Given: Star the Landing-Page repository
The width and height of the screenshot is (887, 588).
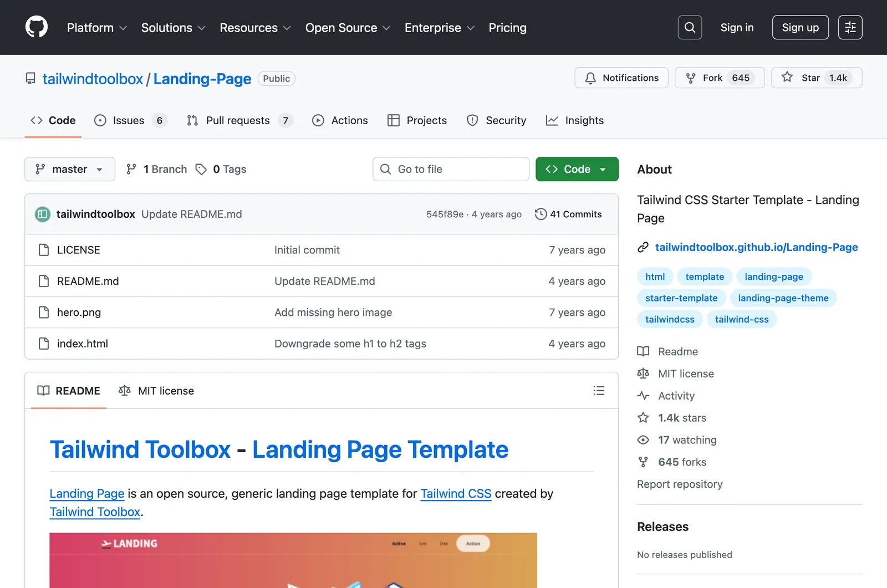Looking at the screenshot, I should pyautogui.click(x=817, y=78).
